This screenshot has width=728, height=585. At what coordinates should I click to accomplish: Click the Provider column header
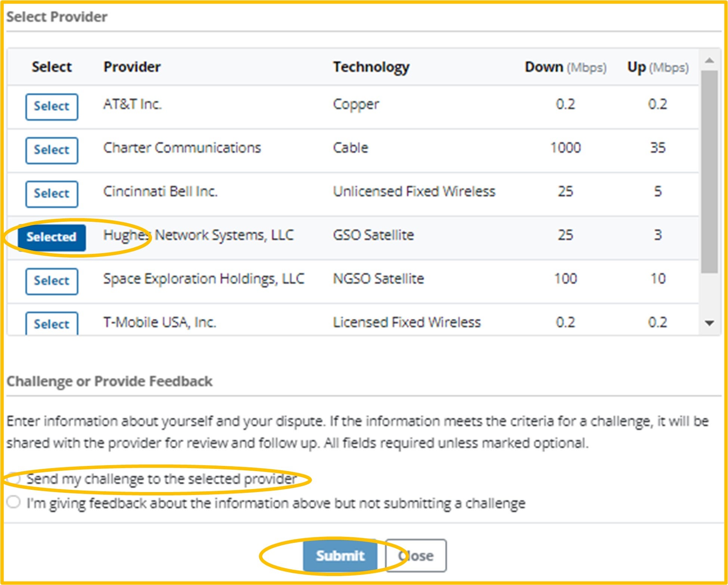[132, 67]
